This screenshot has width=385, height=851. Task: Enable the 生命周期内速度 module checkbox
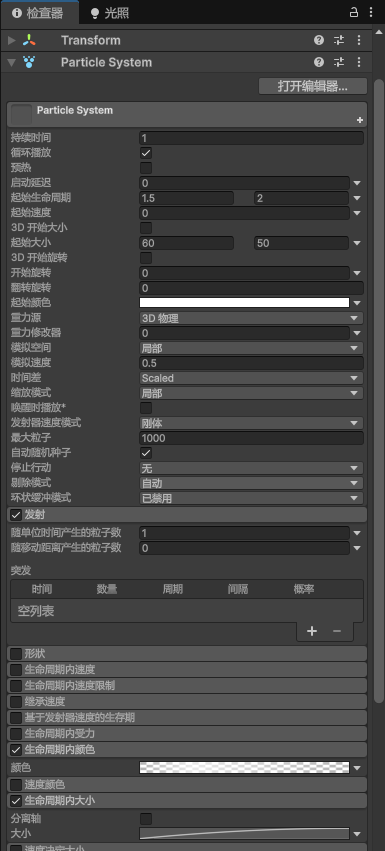[16, 670]
